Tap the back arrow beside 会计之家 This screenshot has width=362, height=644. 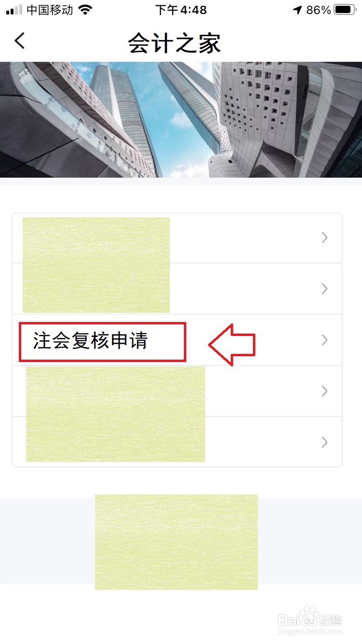(19, 41)
